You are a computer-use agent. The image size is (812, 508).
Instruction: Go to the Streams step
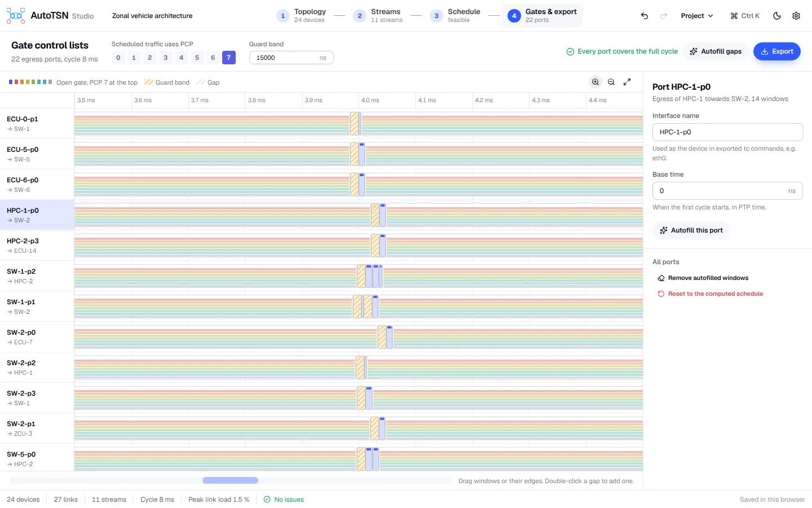coord(378,16)
